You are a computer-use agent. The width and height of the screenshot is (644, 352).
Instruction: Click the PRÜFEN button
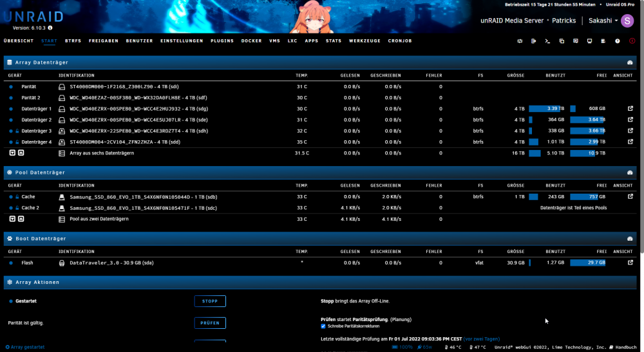pyautogui.click(x=210, y=323)
